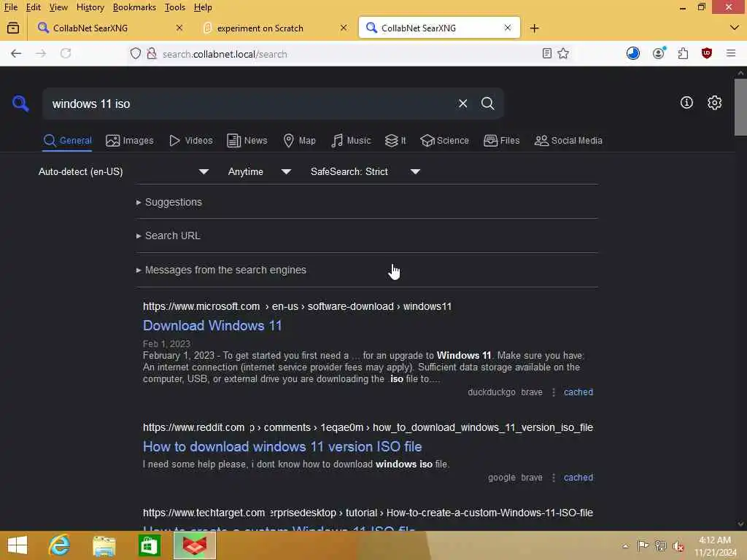Open the uBlock Origin icon

coord(707,53)
